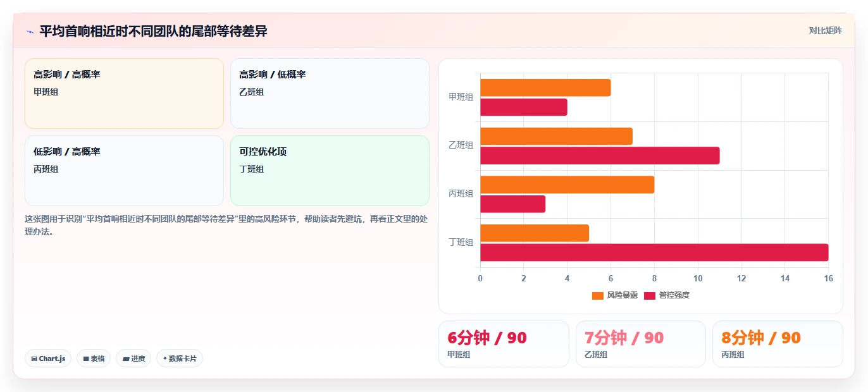Click the heading 平均首响相近时不同团队的尾部等待差异
Screen dimensions: 868x392
154,31
